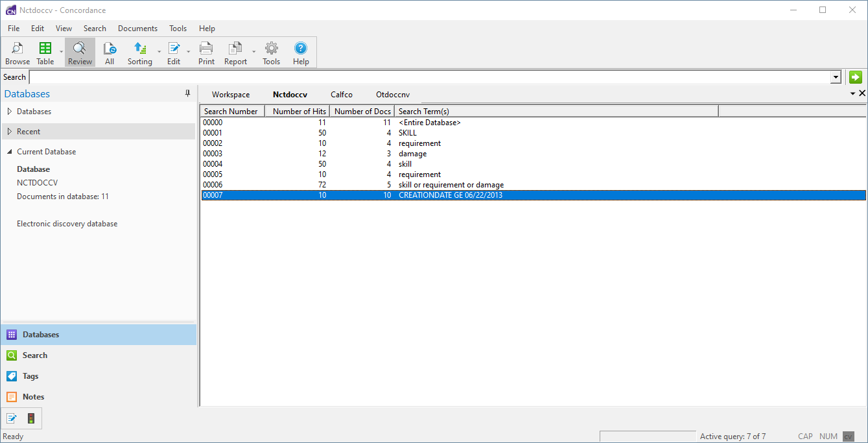Click Electronic discovery database description
Viewport: 868px width, 443px height.
point(67,224)
